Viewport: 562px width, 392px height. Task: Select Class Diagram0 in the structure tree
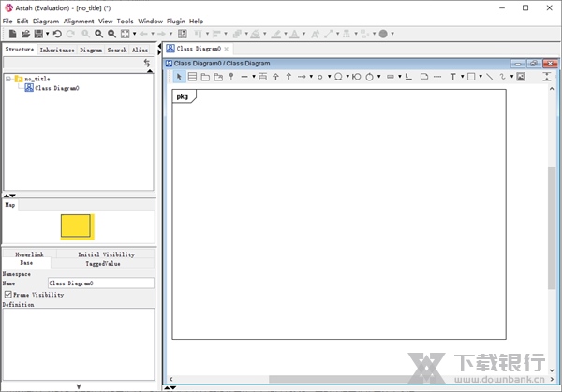pyautogui.click(x=57, y=88)
